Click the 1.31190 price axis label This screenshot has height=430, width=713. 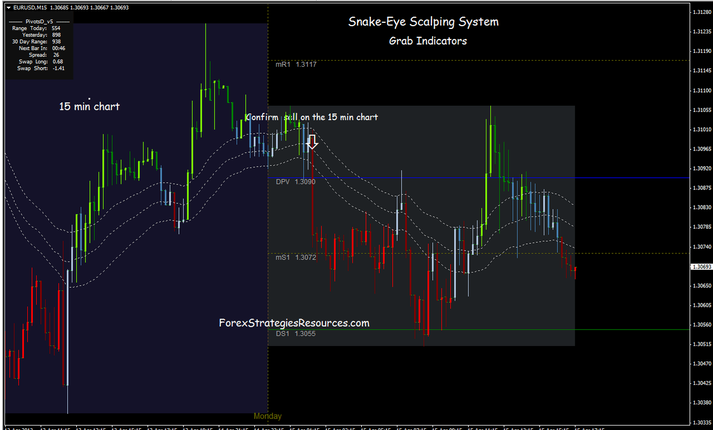click(702, 51)
